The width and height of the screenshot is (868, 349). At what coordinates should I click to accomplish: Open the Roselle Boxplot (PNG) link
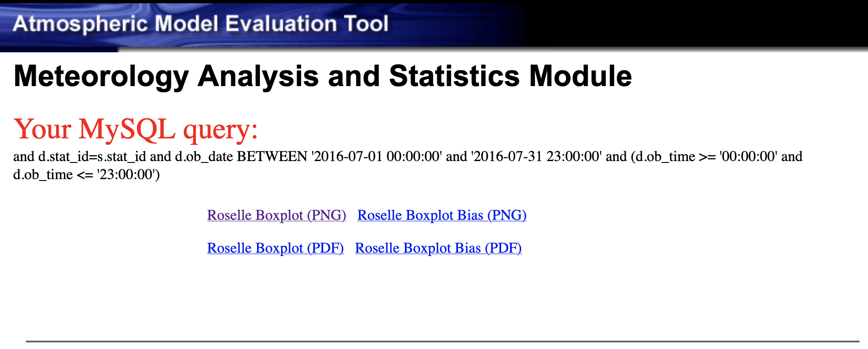pyautogui.click(x=277, y=215)
